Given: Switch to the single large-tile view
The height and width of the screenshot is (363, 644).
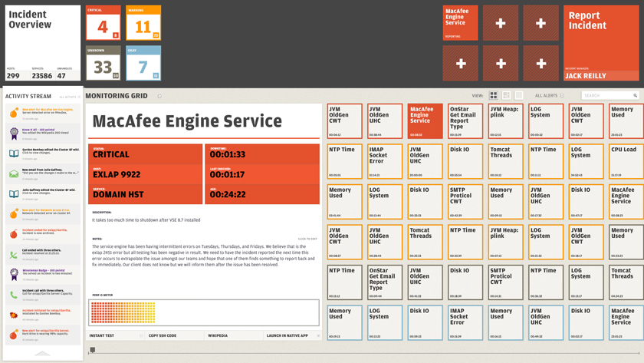Looking at the screenshot, I should [x=519, y=95].
